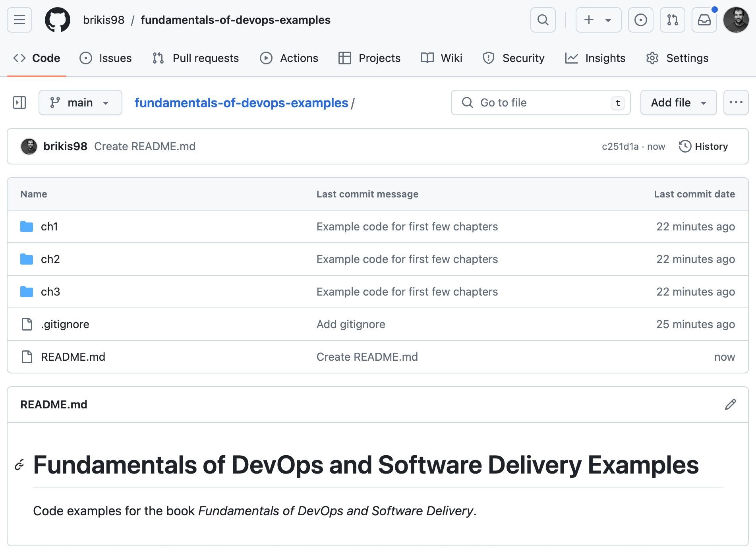This screenshot has height=553, width=756.
Task: Open pull requests icon in header
Action: pos(672,20)
